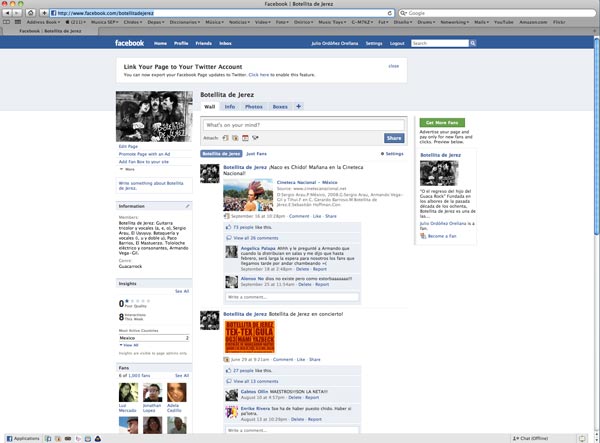This screenshot has width=600, height=443.
Task: Open YouTube bookmark in bookmarks bar
Action: coord(504,22)
